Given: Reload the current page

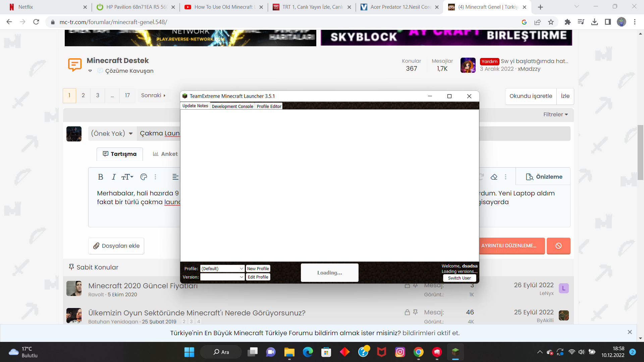Looking at the screenshot, I should point(36,22).
